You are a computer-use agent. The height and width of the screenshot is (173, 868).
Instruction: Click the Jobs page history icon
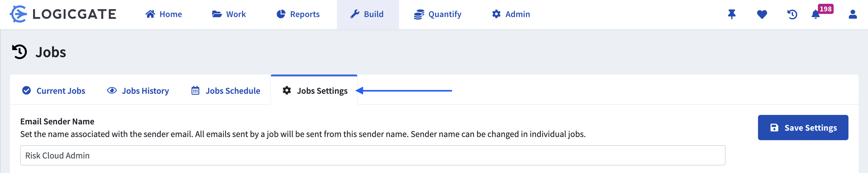point(20,52)
